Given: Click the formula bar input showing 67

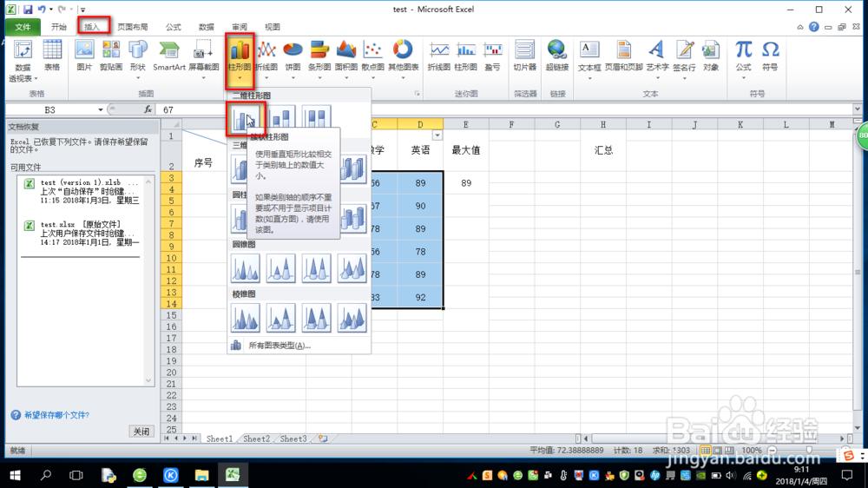Looking at the screenshot, I should click(503, 109).
